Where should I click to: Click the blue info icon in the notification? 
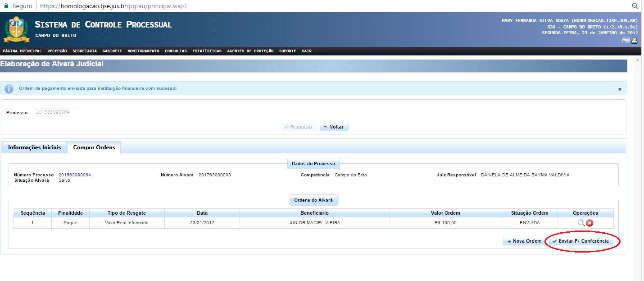click(x=9, y=88)
